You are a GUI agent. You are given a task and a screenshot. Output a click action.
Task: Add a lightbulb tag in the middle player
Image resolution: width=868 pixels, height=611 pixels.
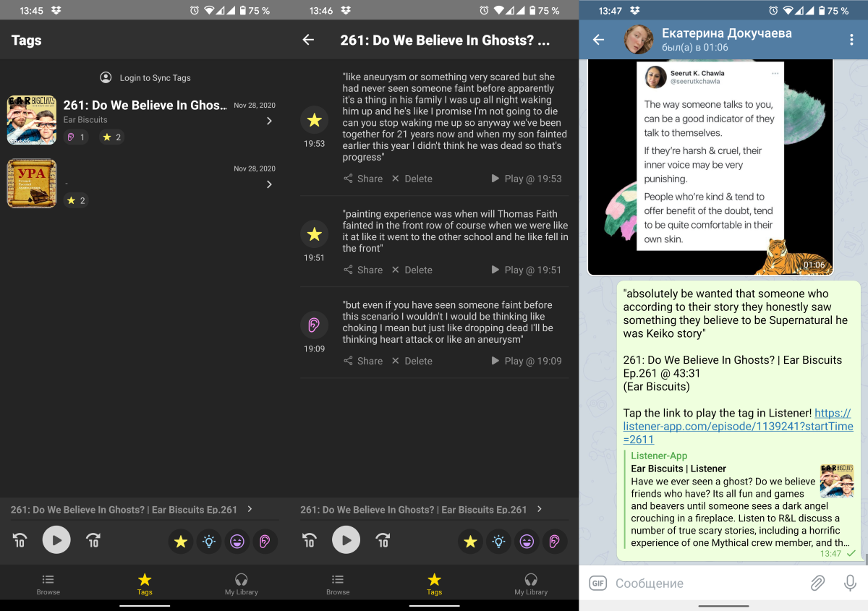[498, 541]
